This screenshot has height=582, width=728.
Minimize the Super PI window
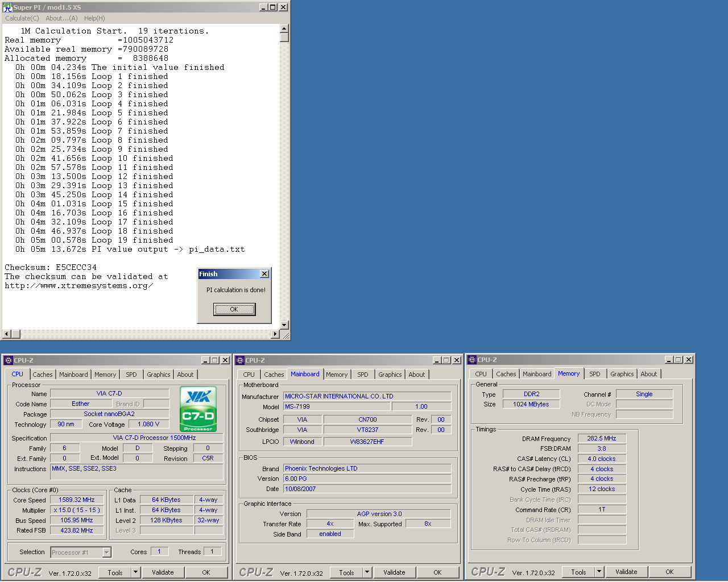263,7
